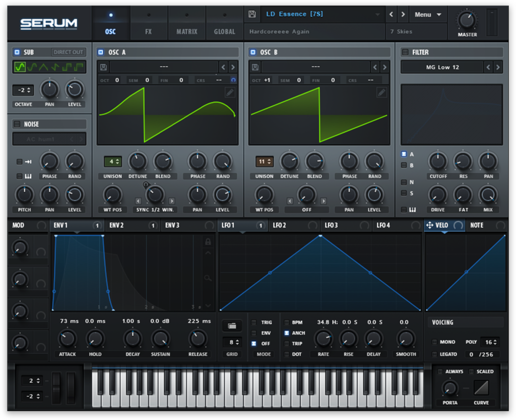Select the square wave shape for the SUB oscillator
Screen dimensions: 516x420
(67, 66)
